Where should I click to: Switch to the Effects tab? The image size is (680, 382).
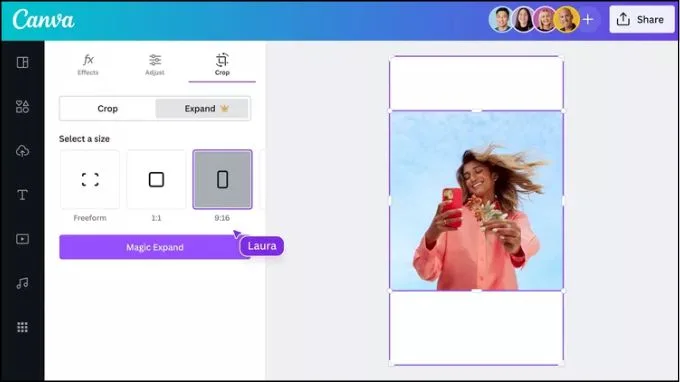coord(88,65)
